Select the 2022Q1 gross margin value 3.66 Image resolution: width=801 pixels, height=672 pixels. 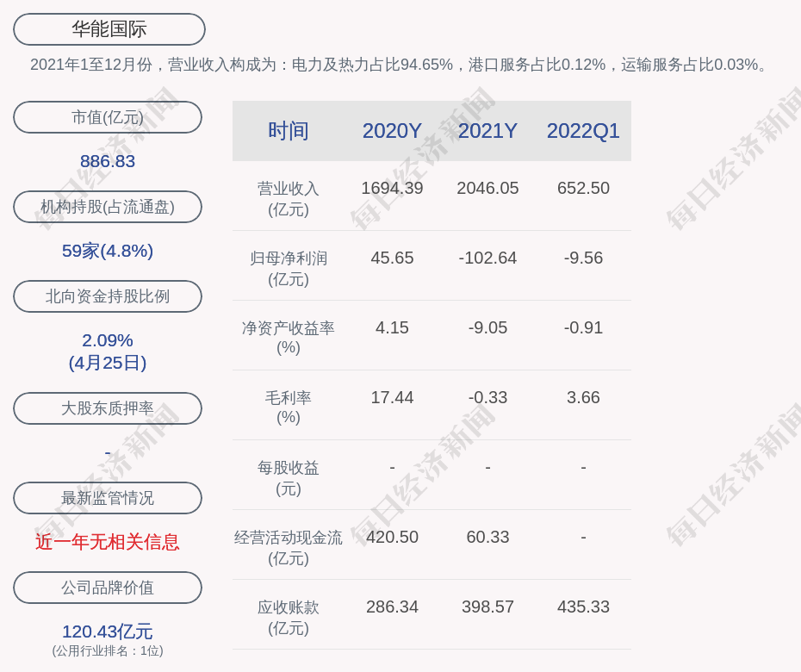pyautogui.click(x=583, y=397)
